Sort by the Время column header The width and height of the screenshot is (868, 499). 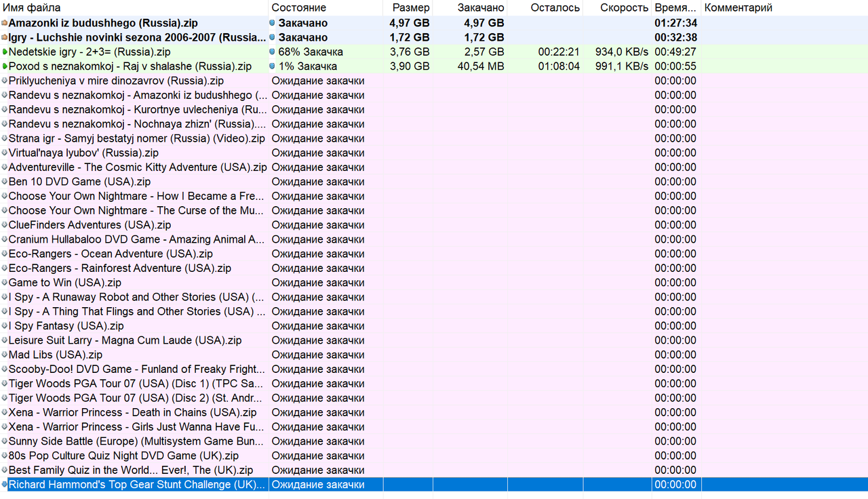(x=676, y=7)
